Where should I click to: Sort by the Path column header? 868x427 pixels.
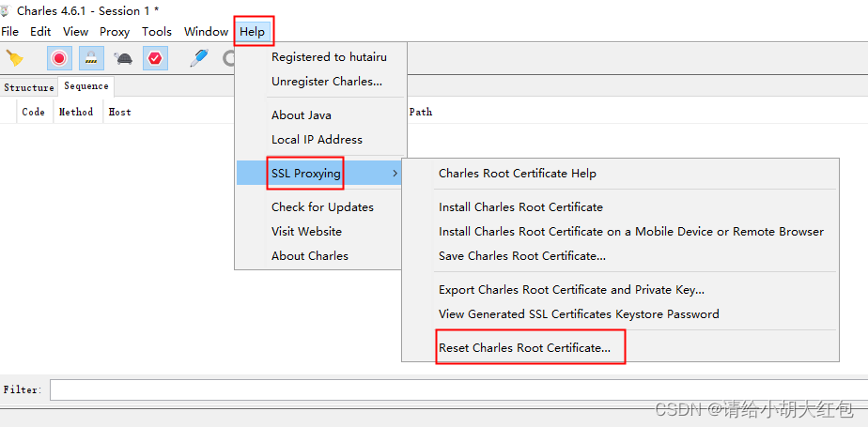(421, 112)
